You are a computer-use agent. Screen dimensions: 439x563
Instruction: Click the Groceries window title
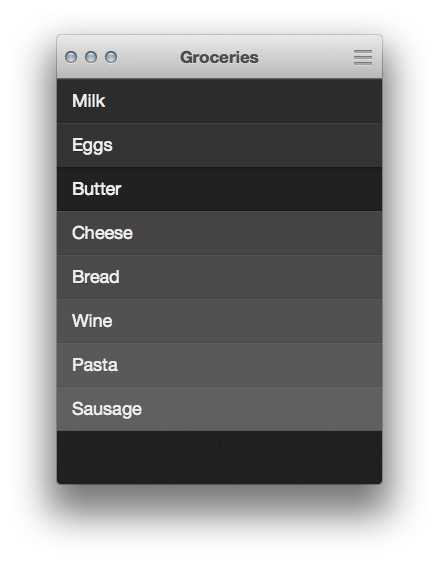click(219, 57)
